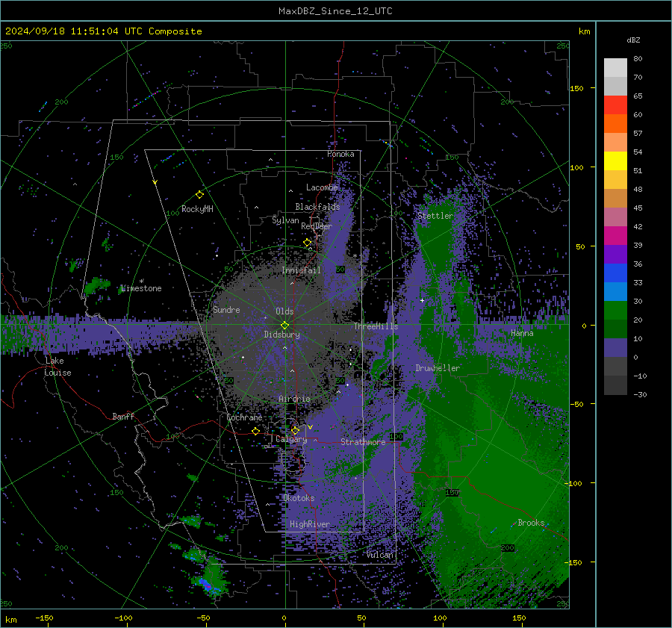Click the dBZ legend heading

pos(633,40)
